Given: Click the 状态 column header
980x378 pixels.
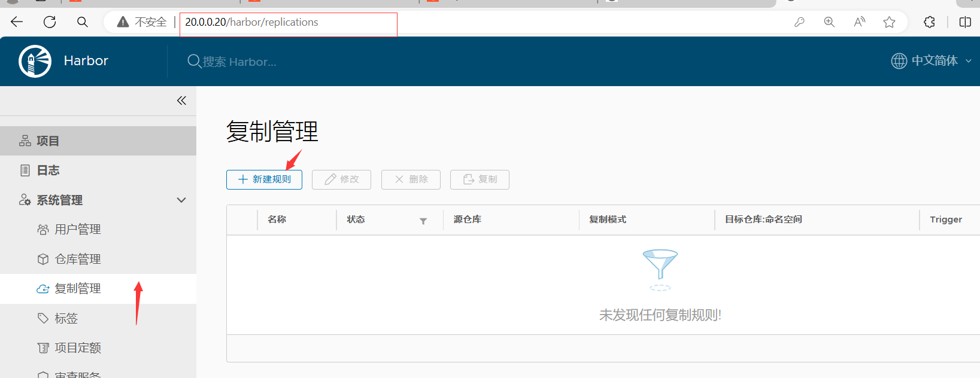Looking at the screenshot, I should click(x=356, y=220).
